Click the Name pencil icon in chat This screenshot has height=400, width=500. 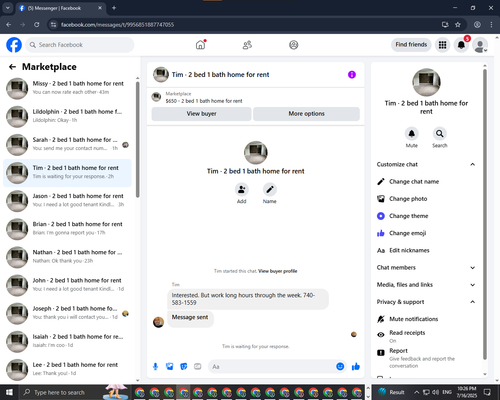click(270, 189)
